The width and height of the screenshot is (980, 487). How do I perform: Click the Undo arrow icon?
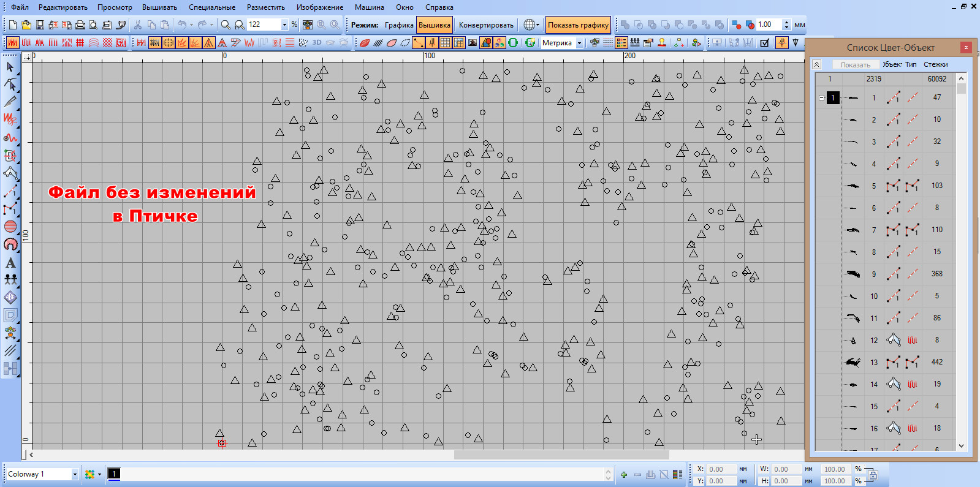point(181,25)
